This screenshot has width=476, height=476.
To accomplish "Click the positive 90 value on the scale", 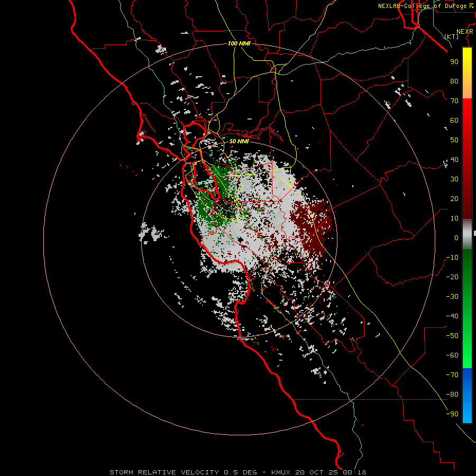I will tap(454, 62).
